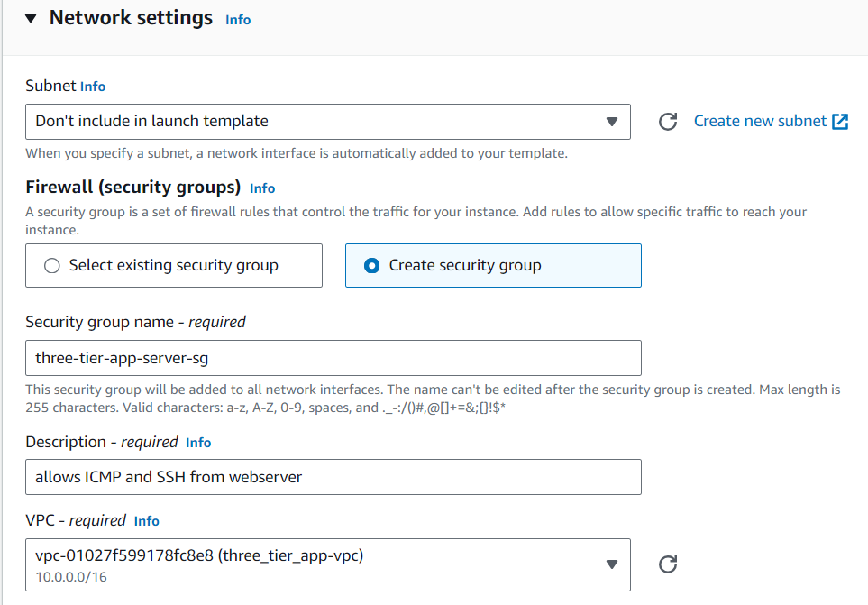Viewport: 868px width, 605px height.
Task: Click the Firewall (security groups) heading
Action: [132, 188]
